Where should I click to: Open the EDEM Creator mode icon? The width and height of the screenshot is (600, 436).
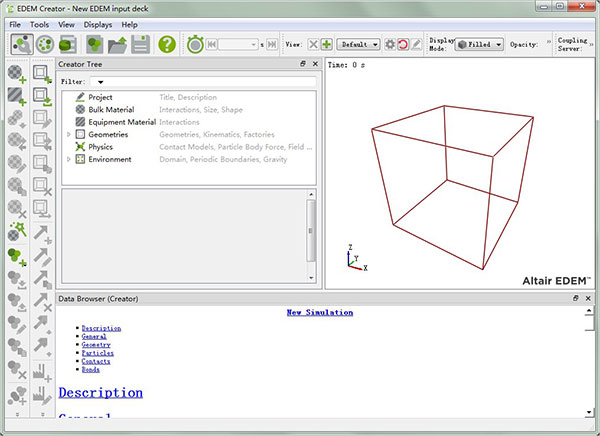tap(22, 44)
